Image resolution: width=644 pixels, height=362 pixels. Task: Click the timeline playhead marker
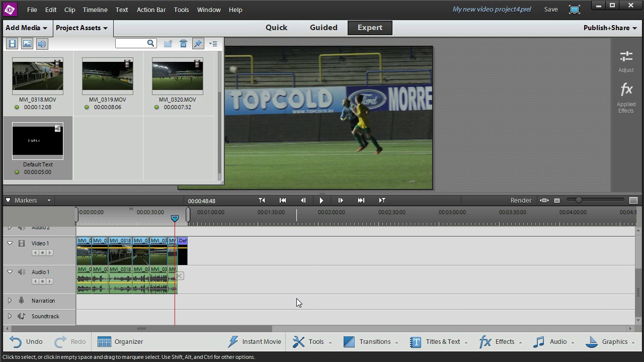tap(175, 218)
